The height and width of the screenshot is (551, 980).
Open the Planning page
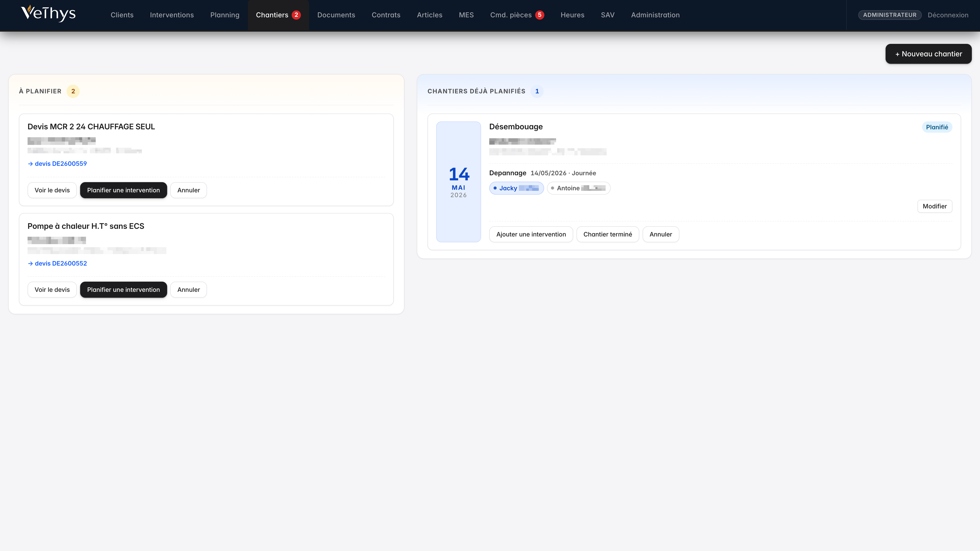[x=225, y=15]
